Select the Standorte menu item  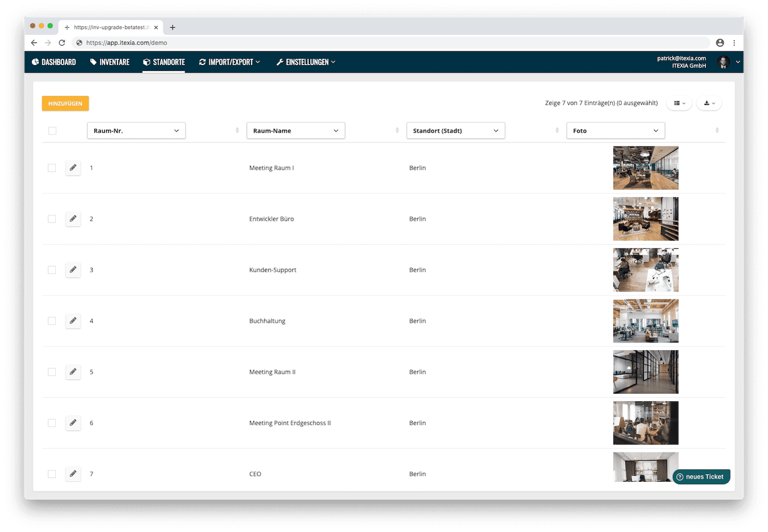point(164,62)
